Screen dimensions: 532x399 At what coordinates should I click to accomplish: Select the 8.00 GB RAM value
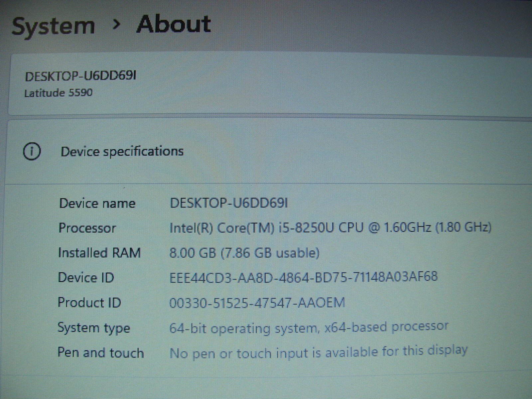click(x=244, y=253)
